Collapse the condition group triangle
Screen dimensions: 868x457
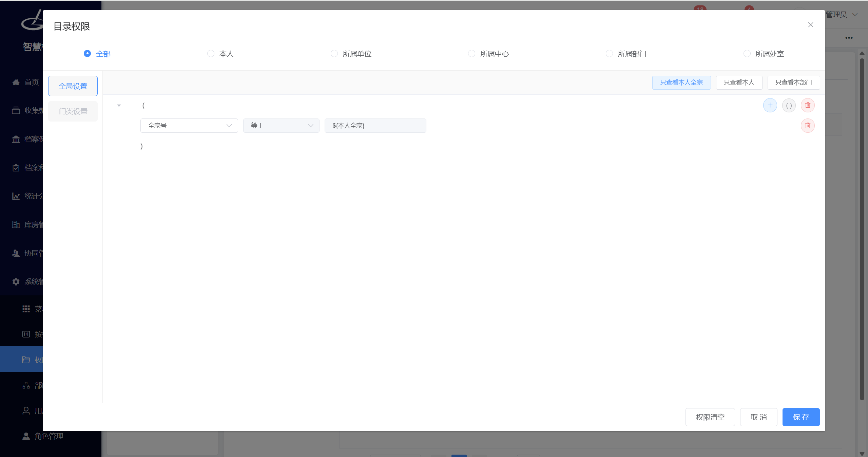pyautogui.click(x=119, y=106)
